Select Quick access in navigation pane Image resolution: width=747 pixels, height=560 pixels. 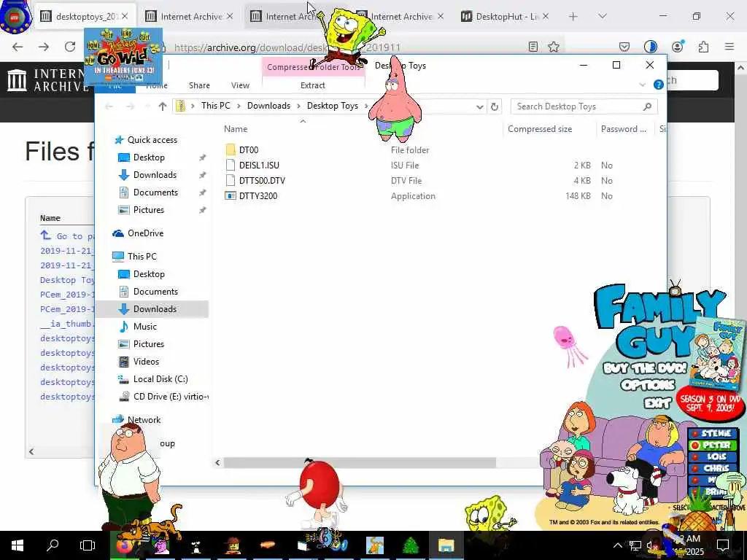[152, 140]
